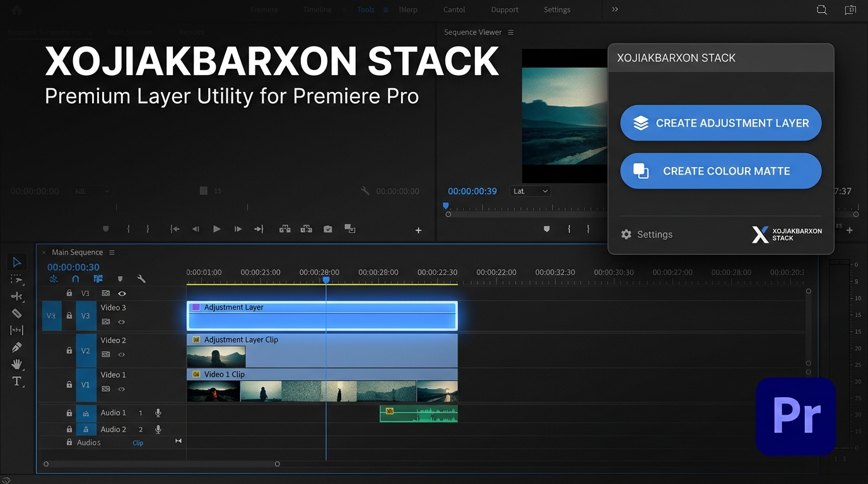Toggle V2 track targeting
The width and height of the screenshot is (868, 484).
[x=86, y=351]
